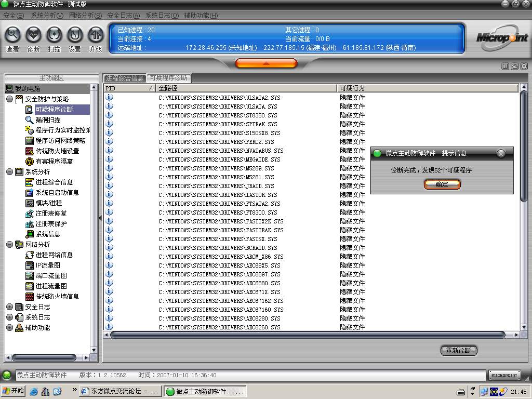
Task: Select 微点主动防御软件 taskbar button
Action: pos(205,391)
